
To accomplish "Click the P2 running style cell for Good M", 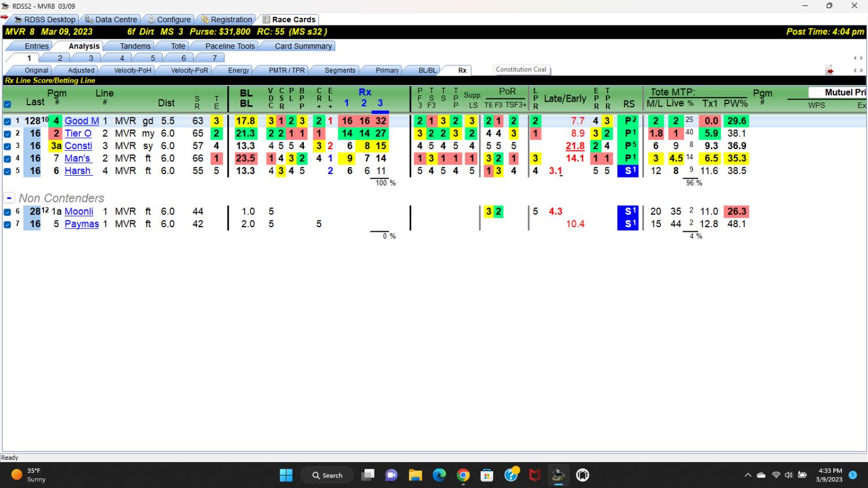I will coord(629,121).
